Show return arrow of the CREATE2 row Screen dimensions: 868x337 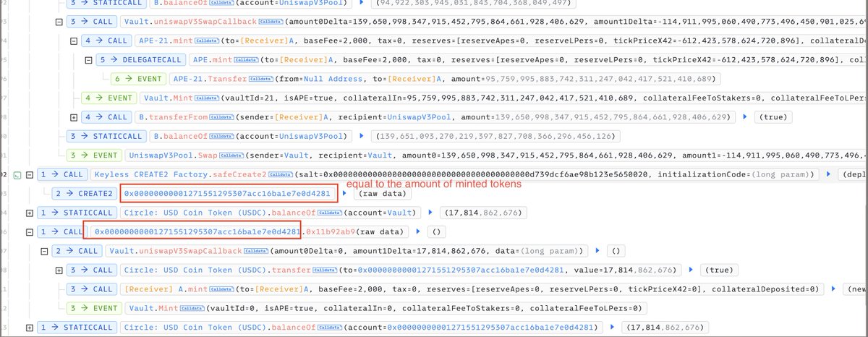[345, 193]
